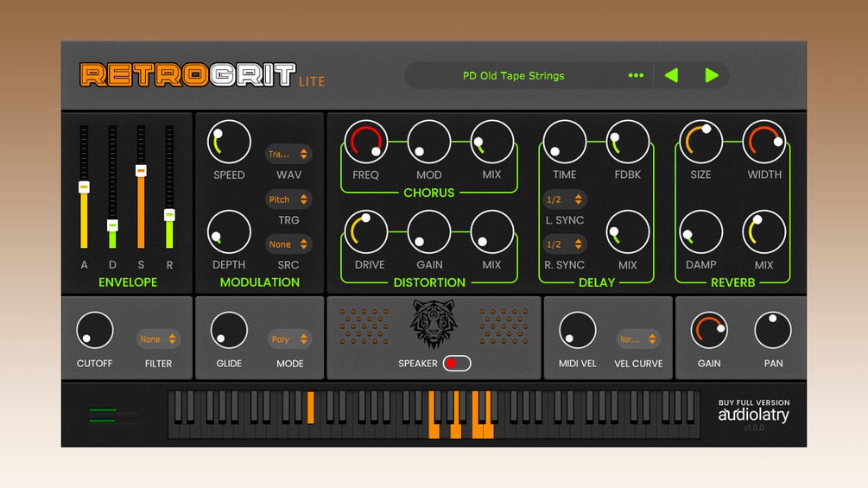Click the reverb WIDTH knob

[764, 142]
